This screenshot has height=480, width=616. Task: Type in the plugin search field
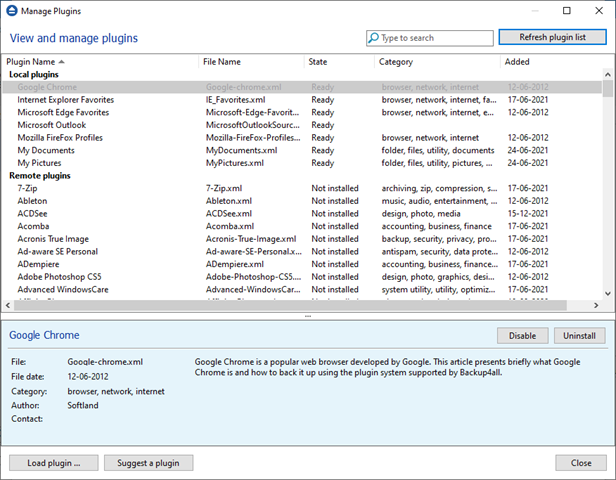tap(435, 38)
